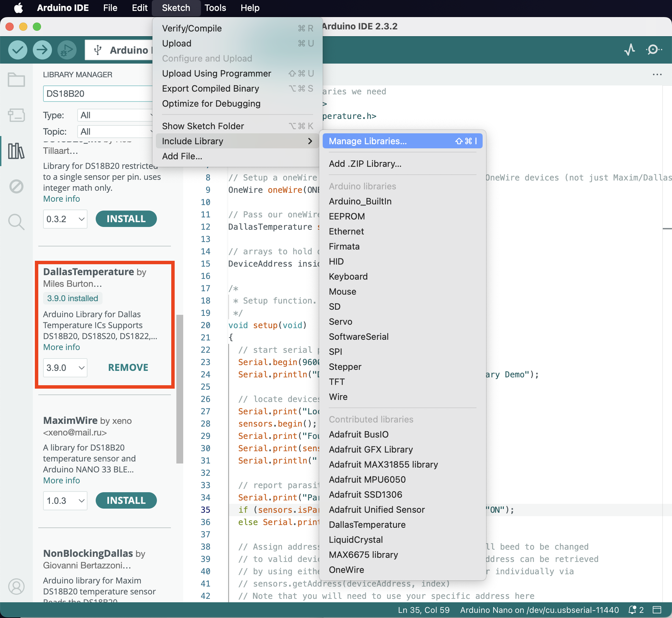
Task: Include the Servo library
Action: [402, 322]
